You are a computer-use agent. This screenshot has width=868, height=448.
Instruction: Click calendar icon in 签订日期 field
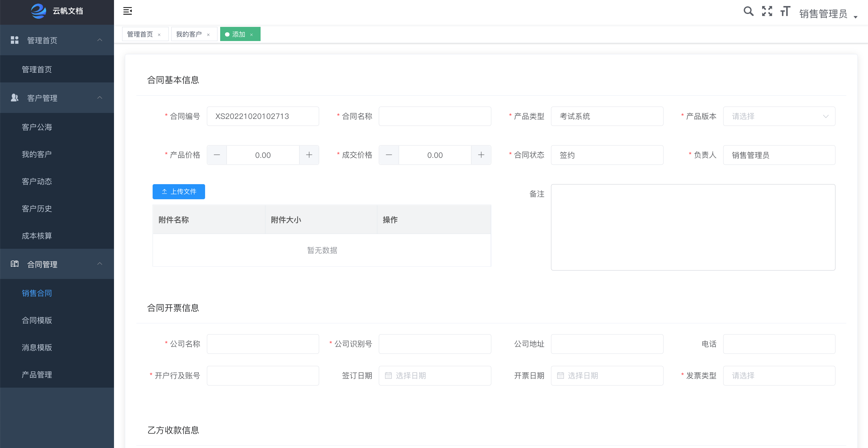388,376
